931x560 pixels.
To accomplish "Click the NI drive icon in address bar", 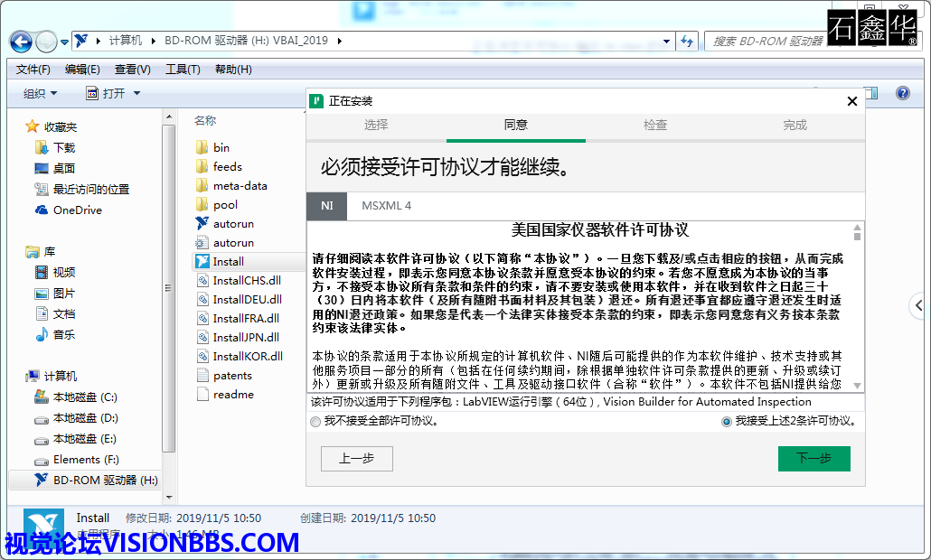I will click(x=81, y=41).
